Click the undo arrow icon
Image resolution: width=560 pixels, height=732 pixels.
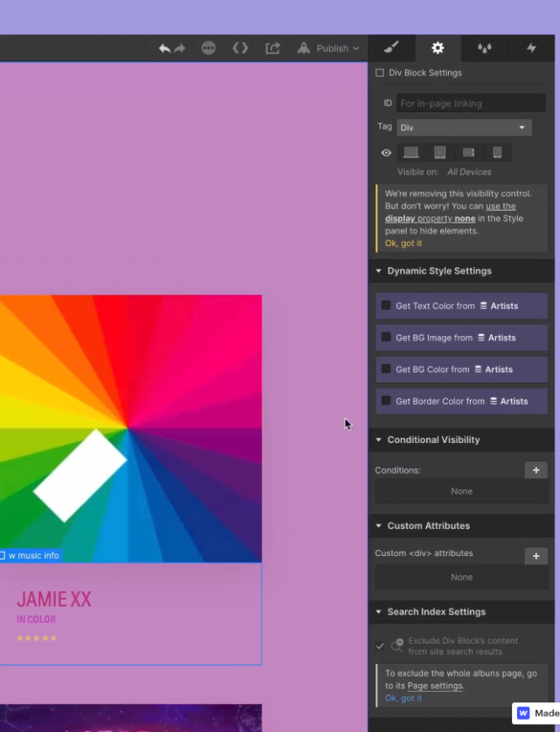pyautogui.click(x=164, y=48)
